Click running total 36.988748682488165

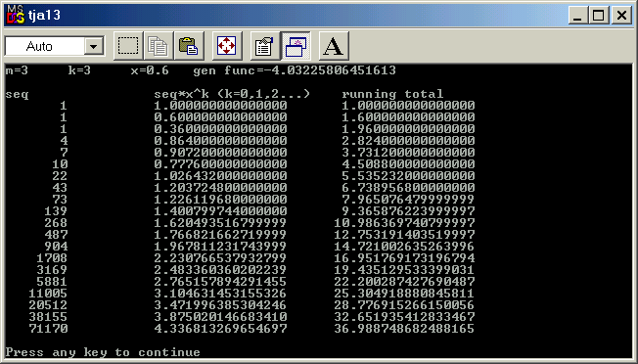pyautogui.click(x=404, y=329)
